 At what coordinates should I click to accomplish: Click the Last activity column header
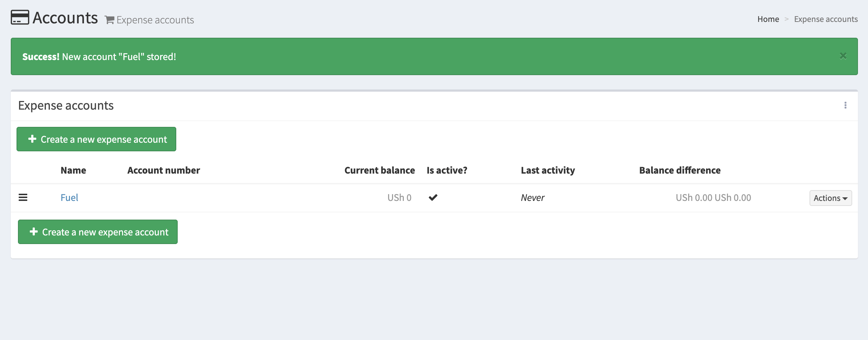coord(547,170)
